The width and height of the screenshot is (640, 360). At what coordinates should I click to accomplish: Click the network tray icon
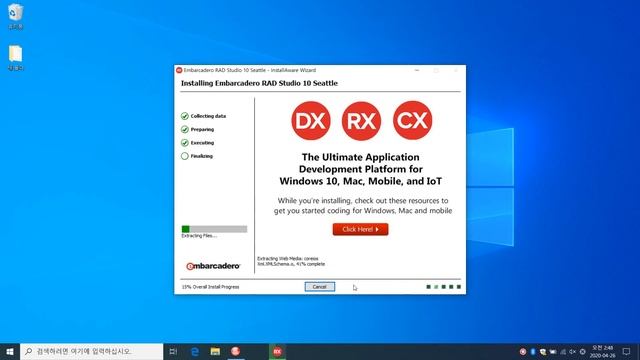click(563, 351)
